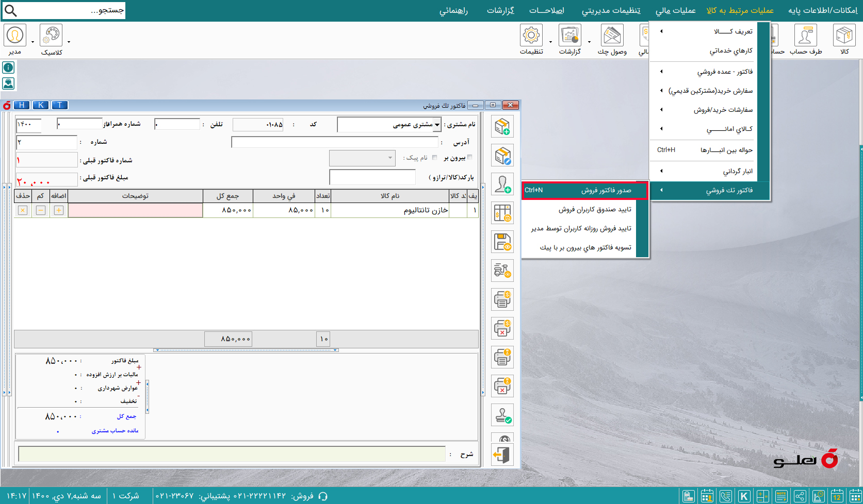Click the calendar with person icon in status bar
The image size is (863, 504).
[707, 496]
